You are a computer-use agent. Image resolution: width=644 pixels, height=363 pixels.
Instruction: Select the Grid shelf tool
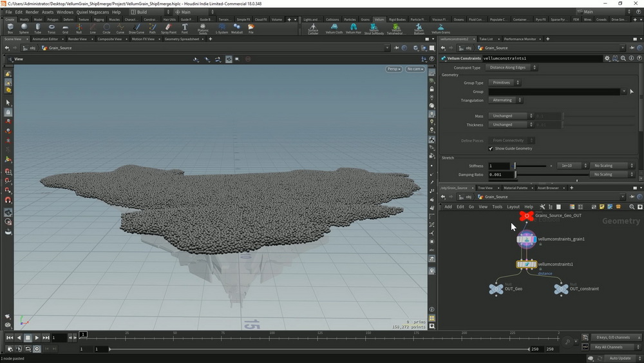click(x=65, y=28)
